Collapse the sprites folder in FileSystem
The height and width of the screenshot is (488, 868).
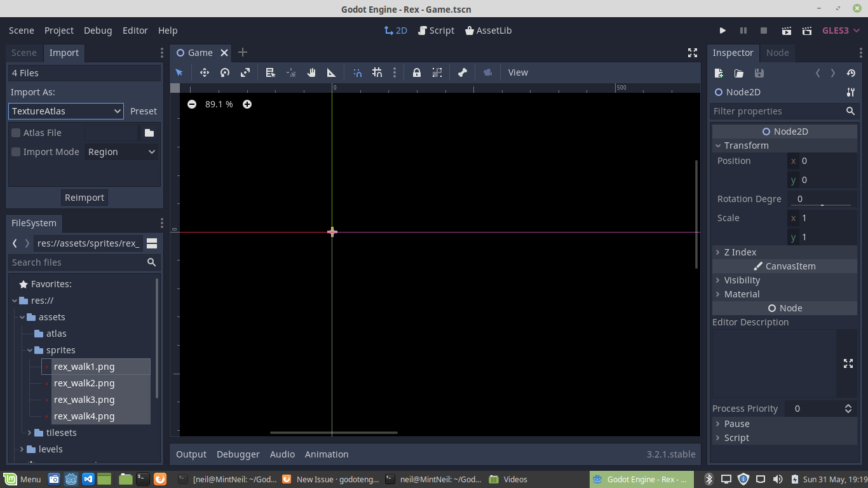point(29,349)
